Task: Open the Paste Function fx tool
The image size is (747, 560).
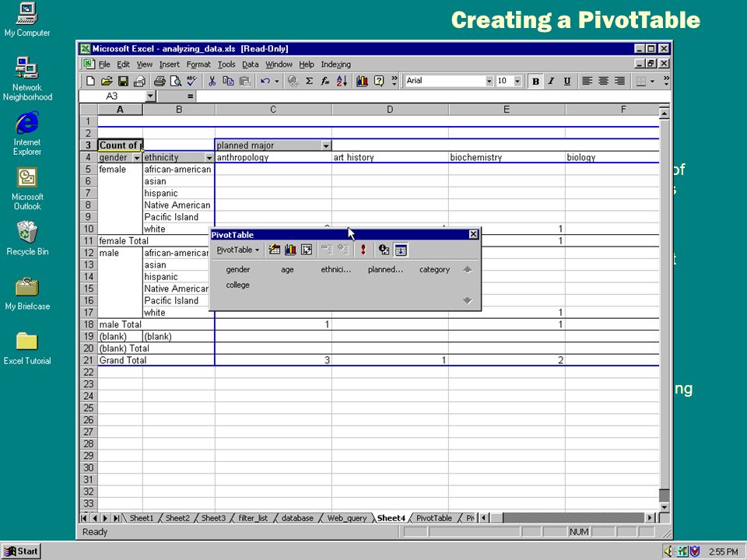Action: [x=325, y=82]
